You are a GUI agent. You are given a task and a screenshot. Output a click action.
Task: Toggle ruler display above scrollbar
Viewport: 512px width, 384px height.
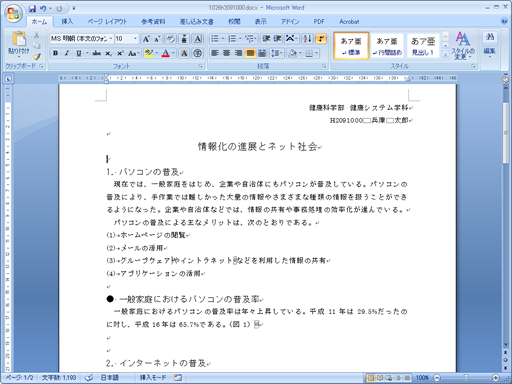[x=506, y=79]
